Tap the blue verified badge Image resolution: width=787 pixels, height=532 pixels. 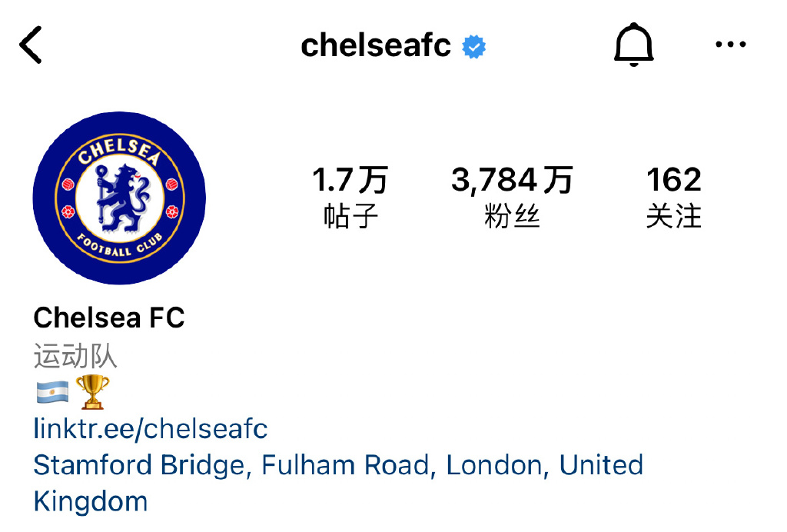point(473,47)
